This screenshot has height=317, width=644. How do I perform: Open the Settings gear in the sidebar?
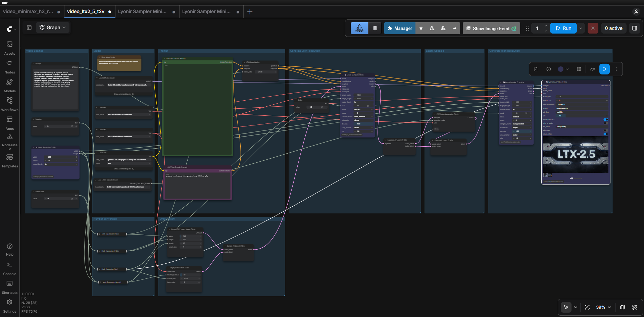(x=9, y=306)
